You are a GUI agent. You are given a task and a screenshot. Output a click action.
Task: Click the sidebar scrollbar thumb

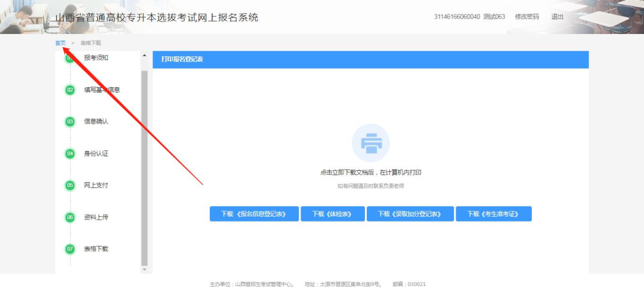(x=144, y=168)
